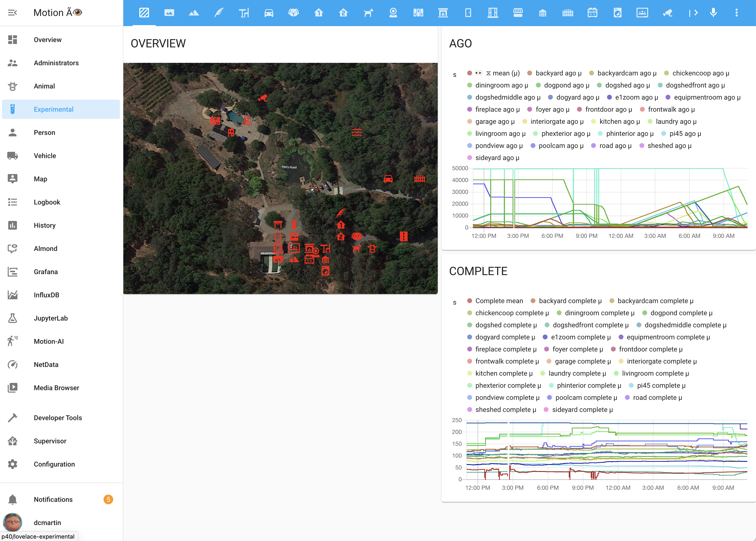Screen dimensions: 756x541
Task: Open the Logbook sidebar item
Action: (x=47, y=202)
